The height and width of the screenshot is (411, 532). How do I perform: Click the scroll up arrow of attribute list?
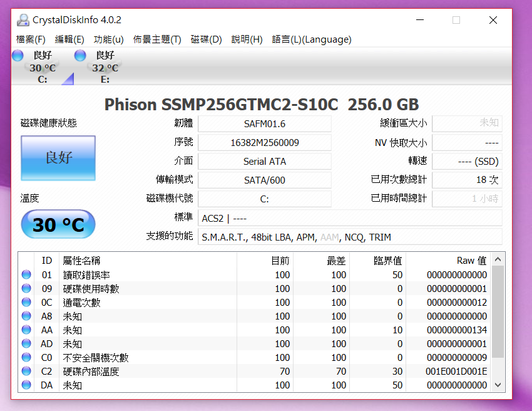(x=498, y=259)
